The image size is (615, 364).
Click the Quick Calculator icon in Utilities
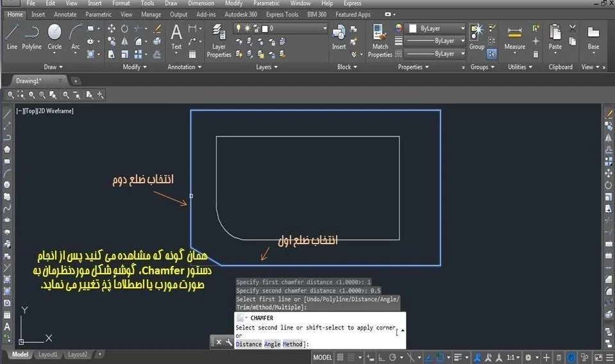(x=535, y=54)
